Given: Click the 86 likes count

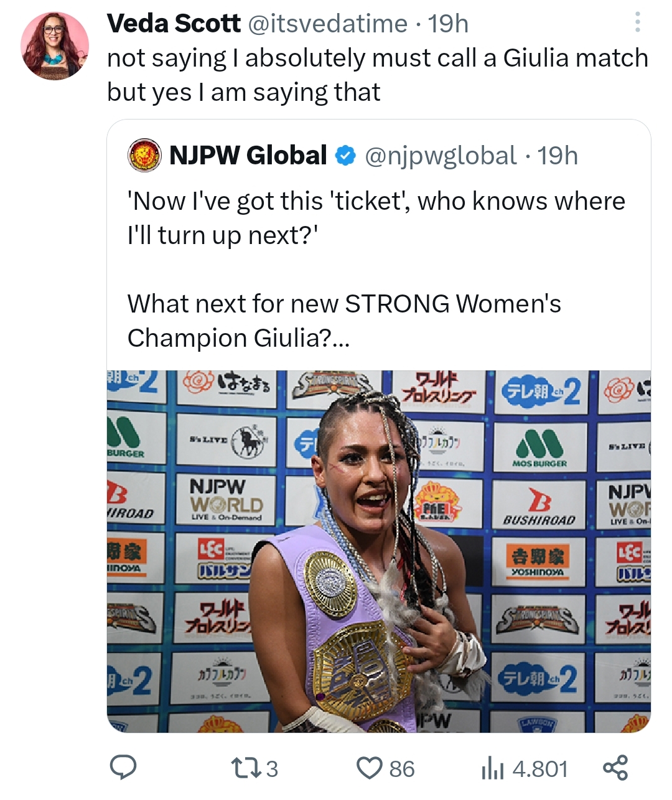Looking at the screenshot, I should click(x=402, y=769).
